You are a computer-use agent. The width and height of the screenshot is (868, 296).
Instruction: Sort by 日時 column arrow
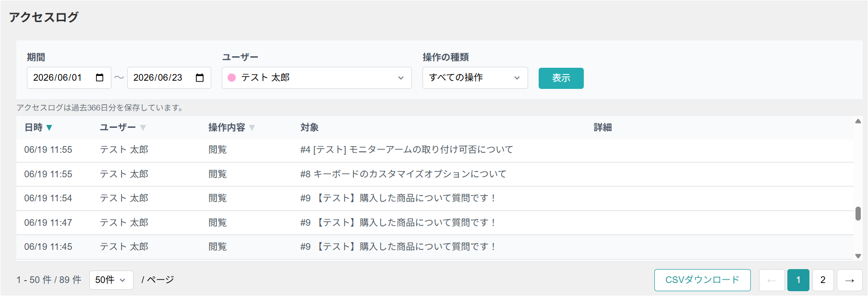(x=49, y=128)
